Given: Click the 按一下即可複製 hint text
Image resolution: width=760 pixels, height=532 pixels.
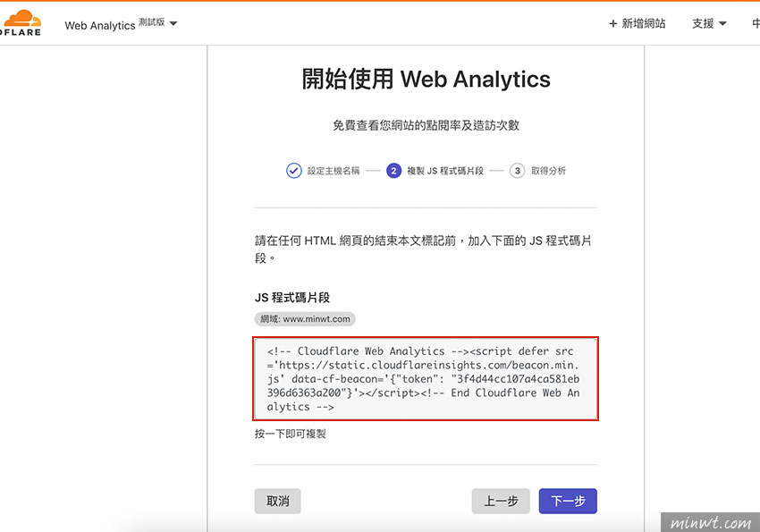Looking at the screenshot, I should 291,434.
